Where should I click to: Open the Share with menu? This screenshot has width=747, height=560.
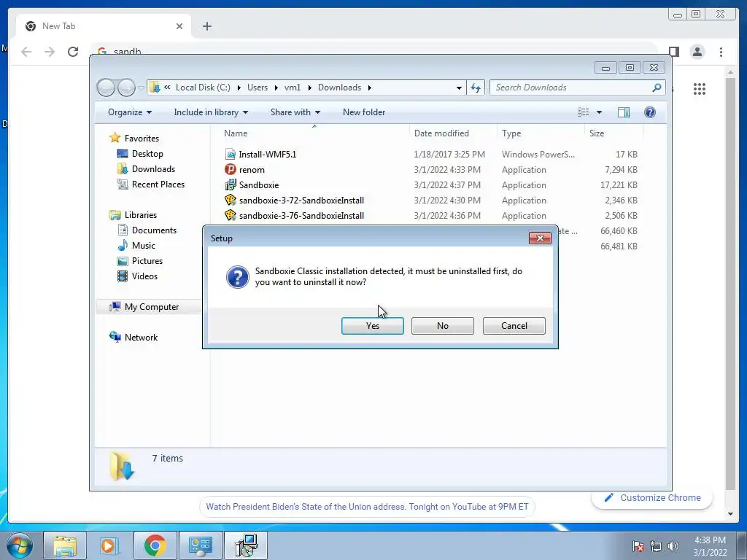click(295, 112)
